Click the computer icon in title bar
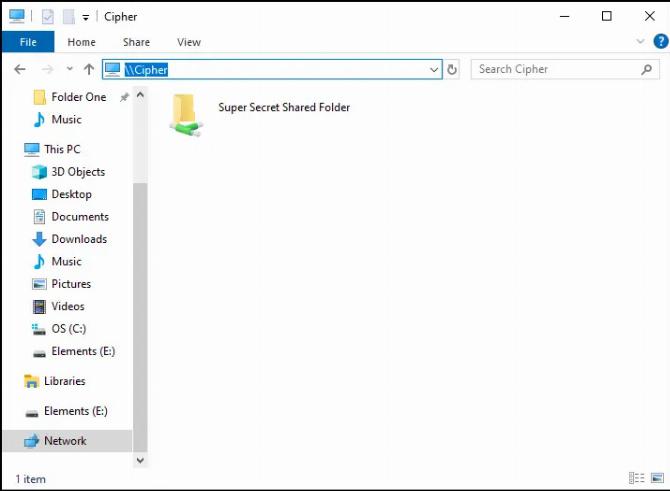Viewport: 670px width, 491px height. pyautogui.click(x=17, y=16)
